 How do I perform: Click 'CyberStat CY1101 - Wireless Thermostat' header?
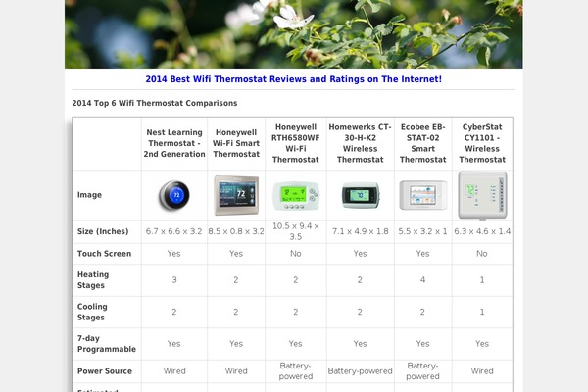coord(482,143)
